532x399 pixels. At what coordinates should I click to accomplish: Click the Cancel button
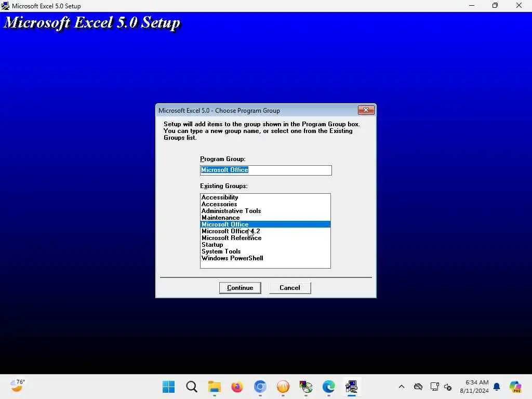[x=290, y=288]
